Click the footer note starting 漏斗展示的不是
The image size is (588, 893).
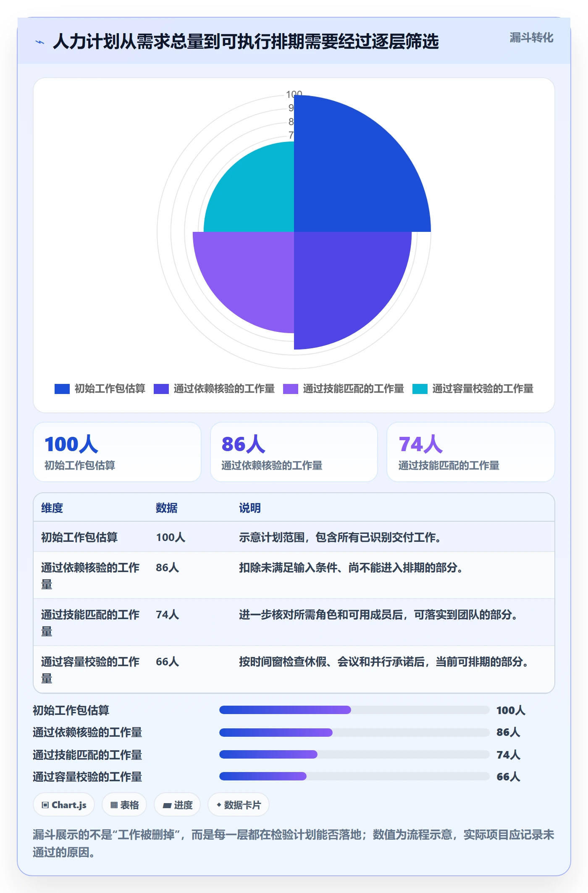tap(294, 843)
